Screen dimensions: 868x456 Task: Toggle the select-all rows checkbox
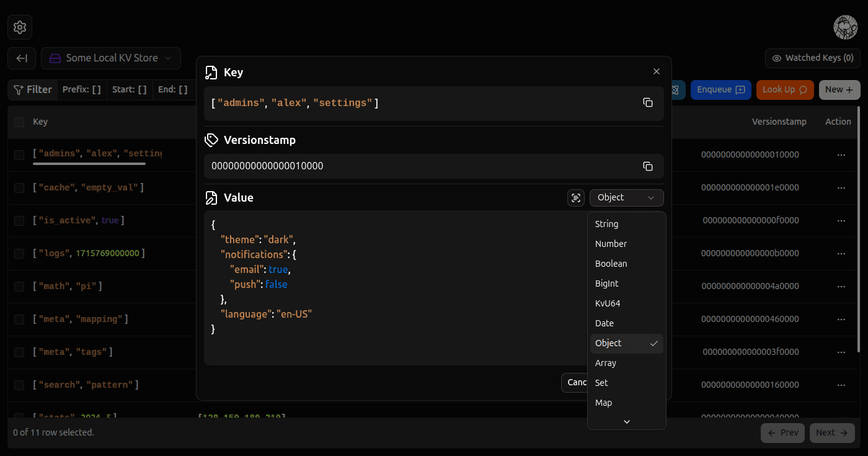19,122
